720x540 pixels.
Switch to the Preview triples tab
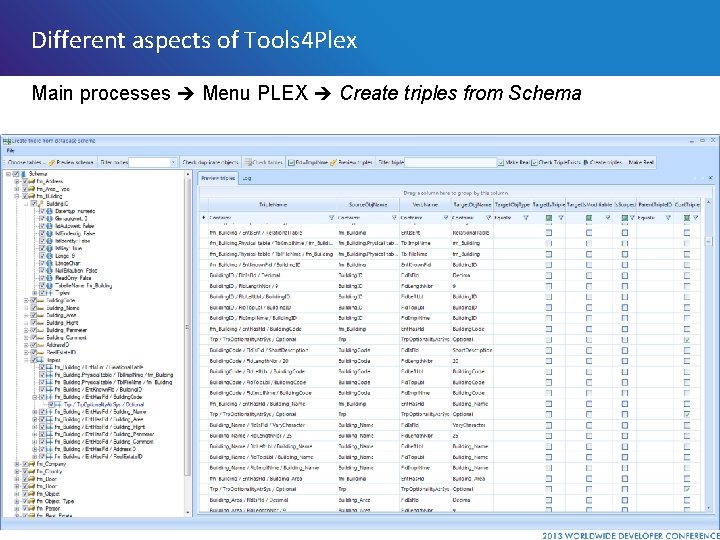[x=218, y=178]
